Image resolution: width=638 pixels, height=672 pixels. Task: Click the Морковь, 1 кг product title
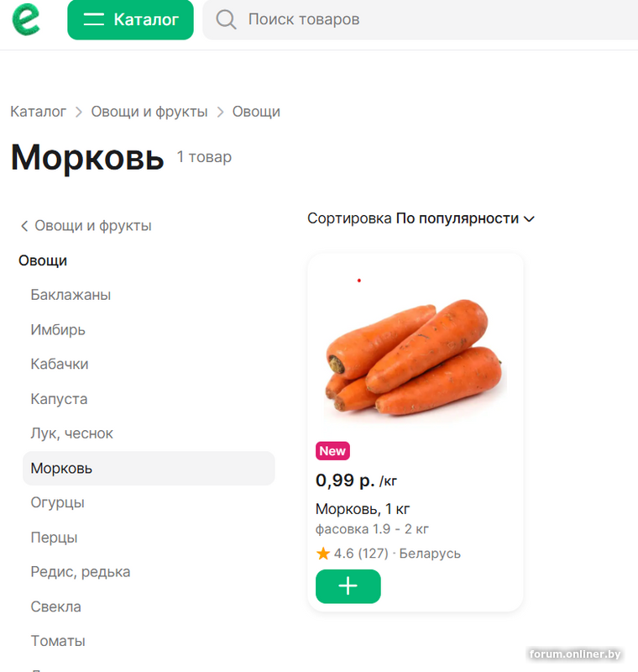click(363, 509)
